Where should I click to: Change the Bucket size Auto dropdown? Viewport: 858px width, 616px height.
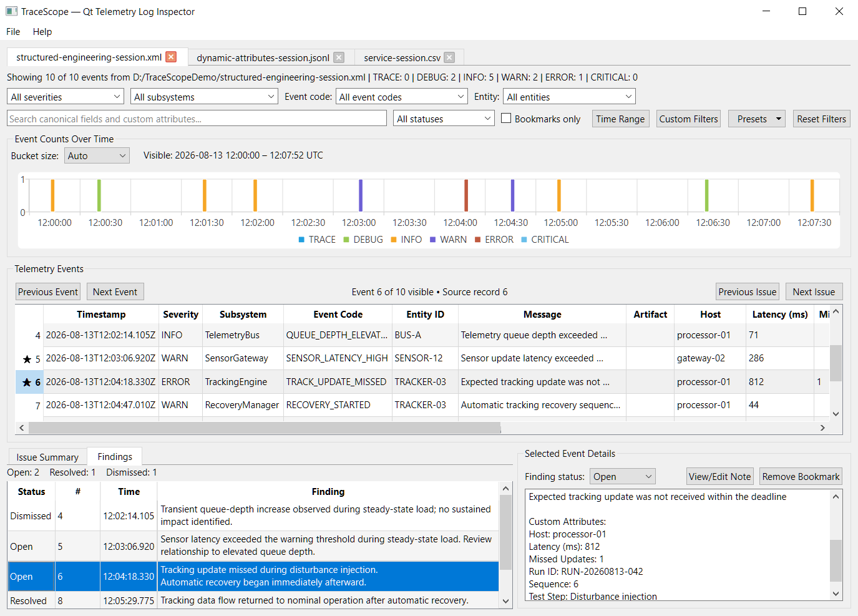(97, 155)
